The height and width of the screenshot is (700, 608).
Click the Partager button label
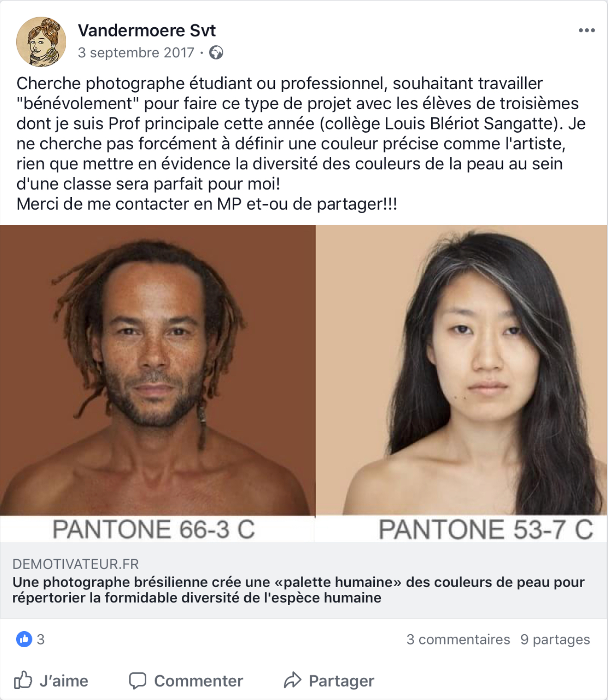(x=341, y=681)
